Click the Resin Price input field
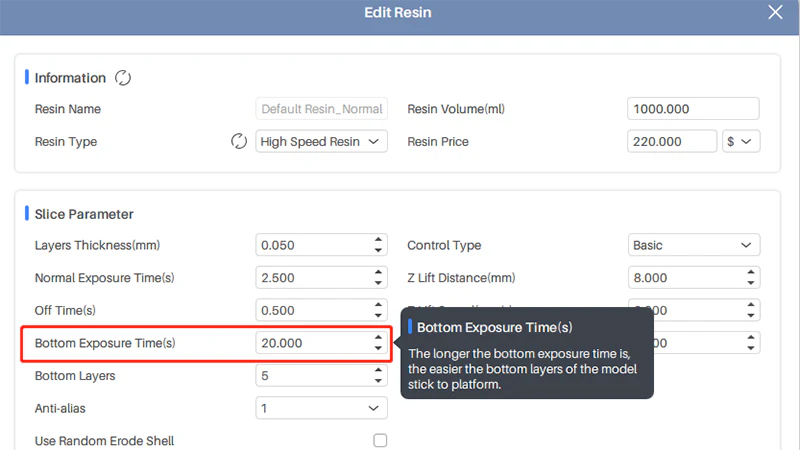The image size is (800, 450). 672,142
